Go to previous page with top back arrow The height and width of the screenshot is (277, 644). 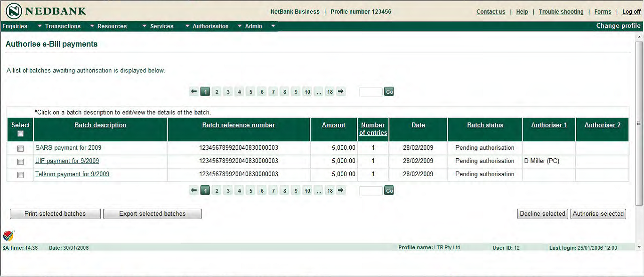[193, 91]
